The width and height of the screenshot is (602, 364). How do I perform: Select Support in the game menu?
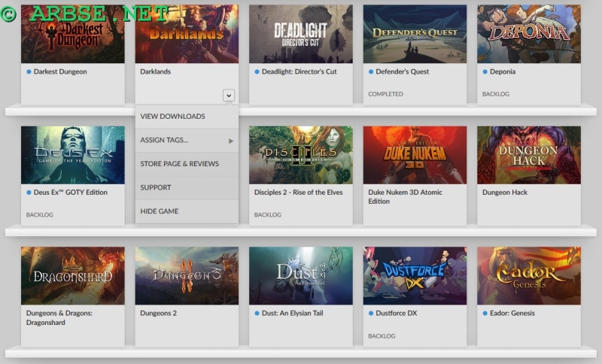187,188
